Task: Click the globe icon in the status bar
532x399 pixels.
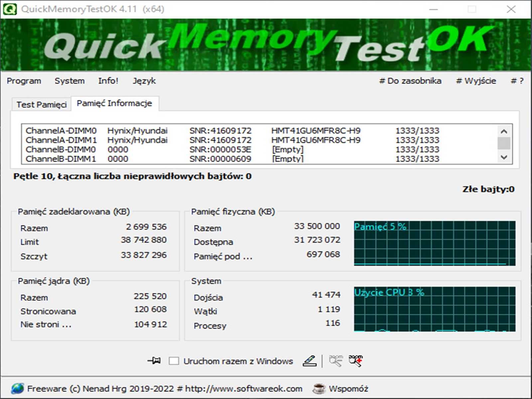Action: (17, 388)
